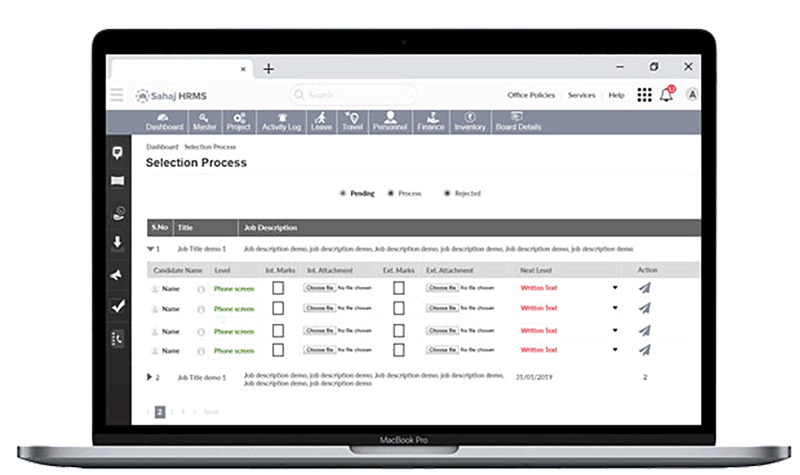Click the checkmark icon in left sidebar
Screen dimensions: 800x475
coord(117,307)
